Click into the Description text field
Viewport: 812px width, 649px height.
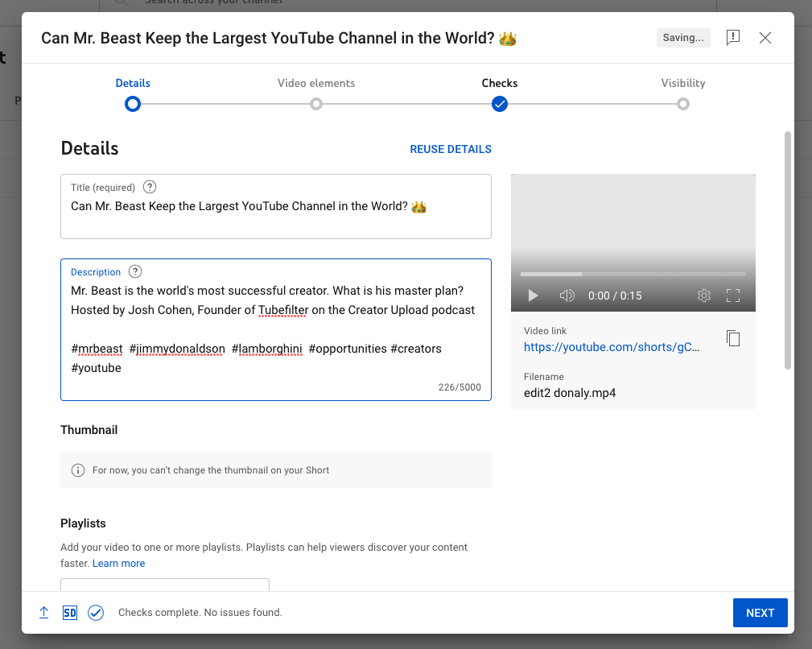tap(275, 329)
